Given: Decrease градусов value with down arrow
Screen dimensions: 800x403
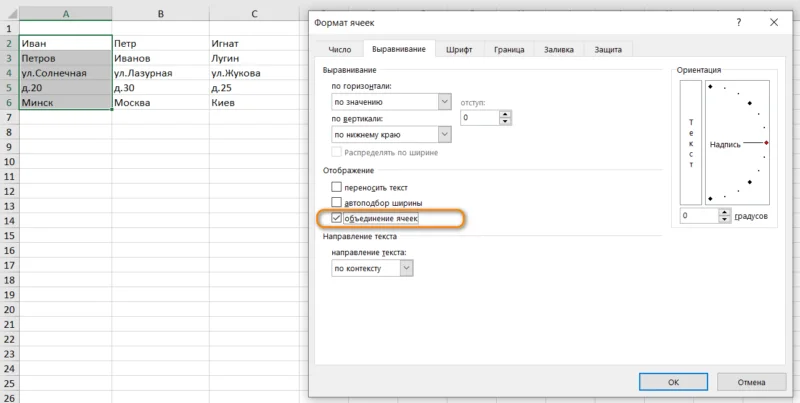Looking at the screenshot, I should (723, 220).
